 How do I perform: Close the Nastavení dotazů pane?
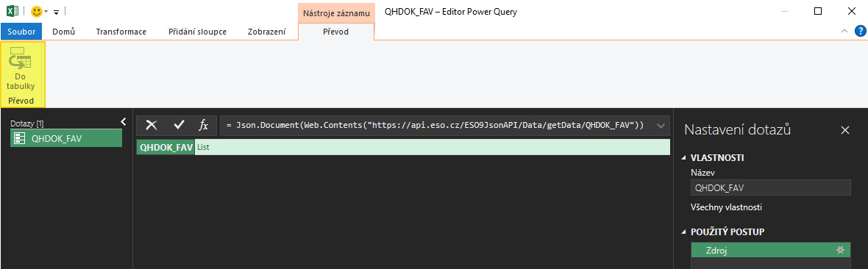(x=844, y=130)
